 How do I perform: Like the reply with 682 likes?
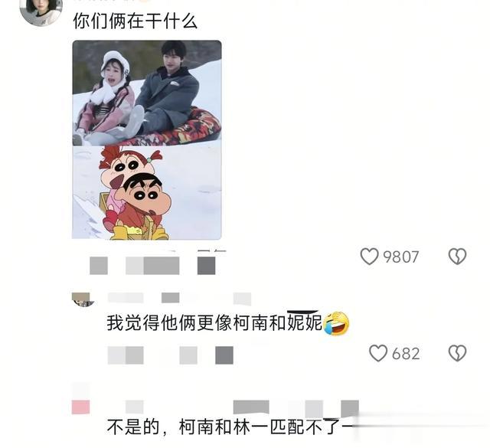click(x=378, y=353)
